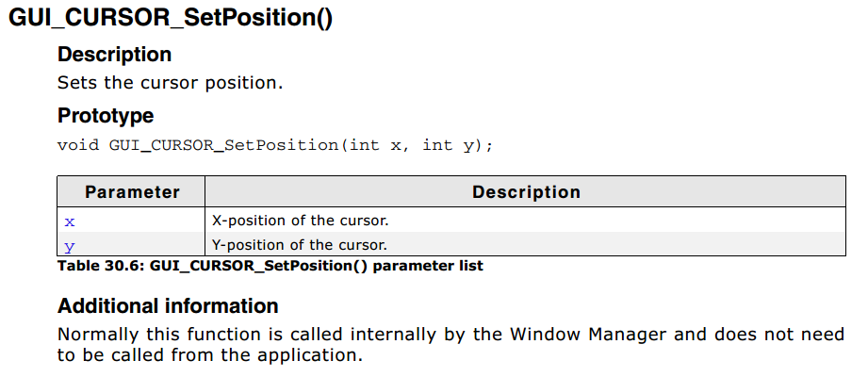The width and height of the screenshot is (868, 377).
Task: Click "int y" in the function prototype
Action: coord(449,146)
